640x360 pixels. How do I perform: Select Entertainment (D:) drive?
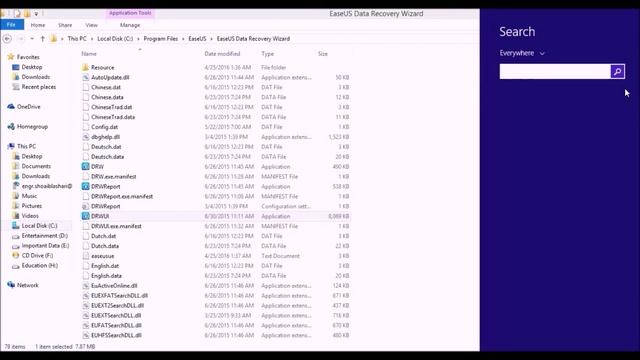coord(44,236)
